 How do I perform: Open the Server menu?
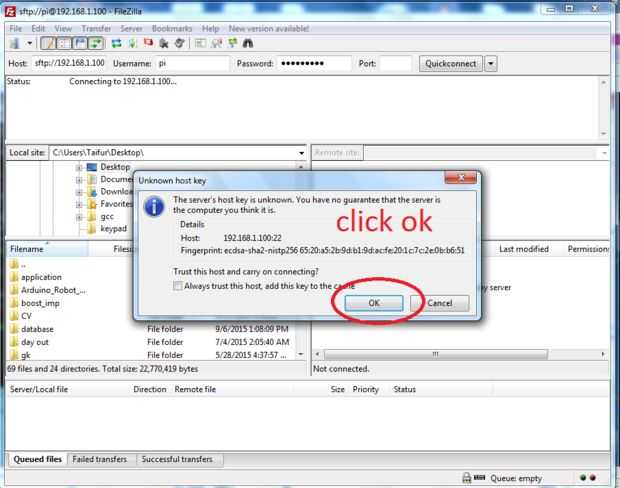131,28
